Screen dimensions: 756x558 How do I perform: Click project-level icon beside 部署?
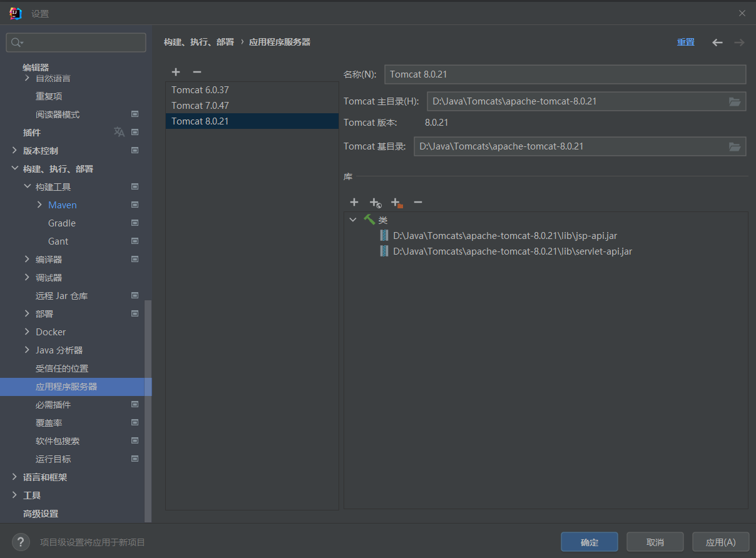pyautogui.click(x=135, y=313)
